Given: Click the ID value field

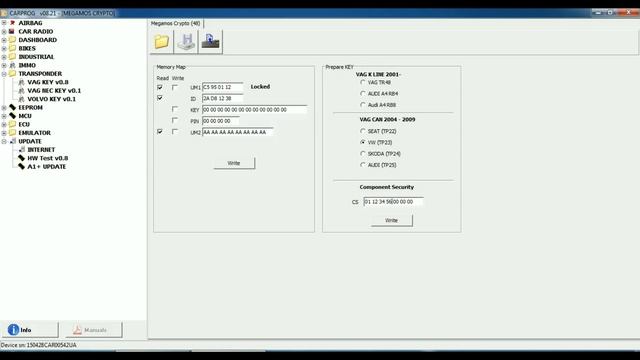Looking at the screenshot, I should click(x=222, y=98).
